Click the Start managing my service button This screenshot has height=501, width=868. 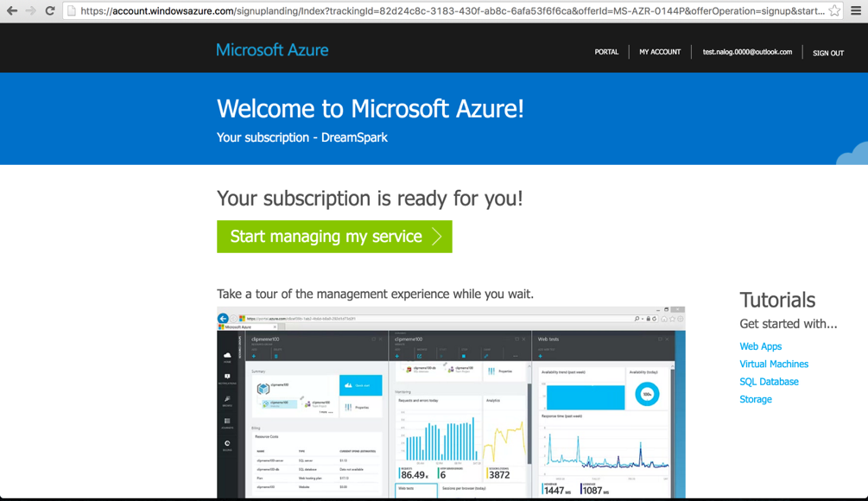click(334, 236)
